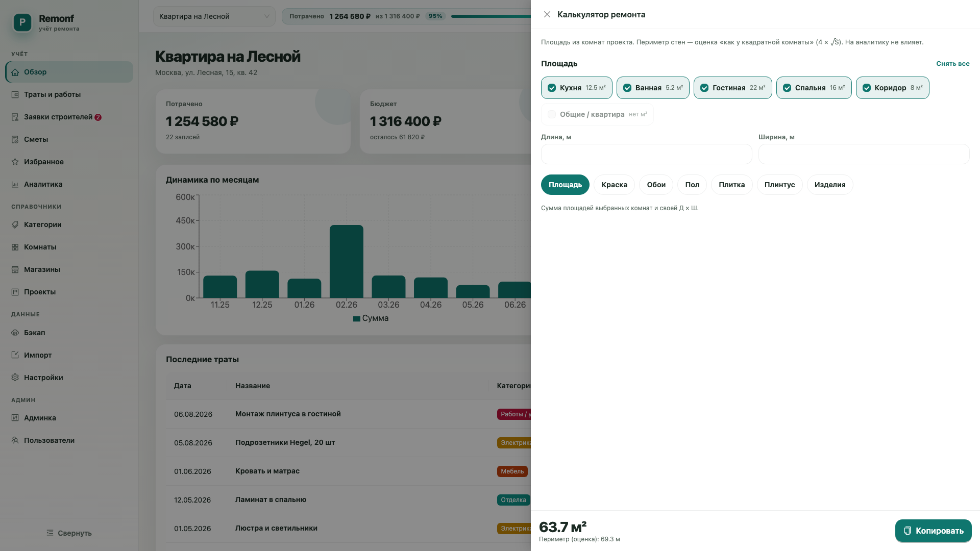Click the Длина, м input field
The width and height of the screenshot is (980, 551).
pyautogui.click(x=646, y=154)
